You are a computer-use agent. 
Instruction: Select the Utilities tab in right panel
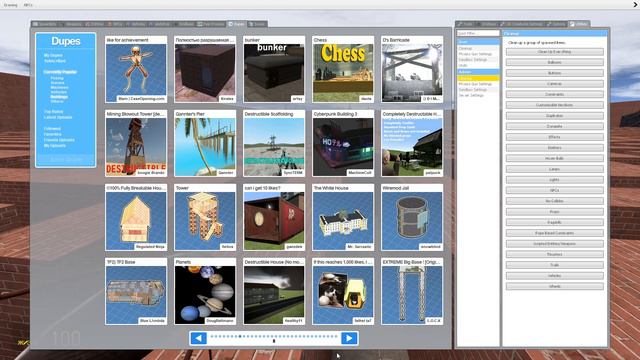tap(580, 24)
